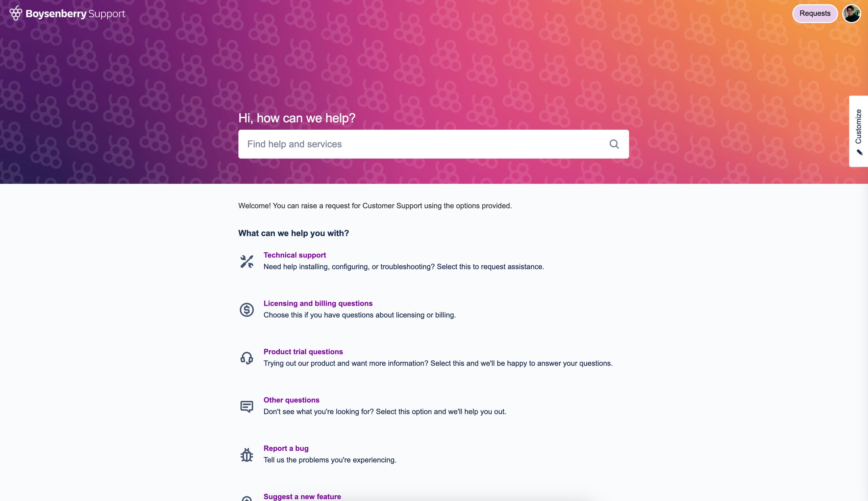Expand Technical support category link
The width and height of the screenshot is (868, 501).
click(x=295, y=255)
